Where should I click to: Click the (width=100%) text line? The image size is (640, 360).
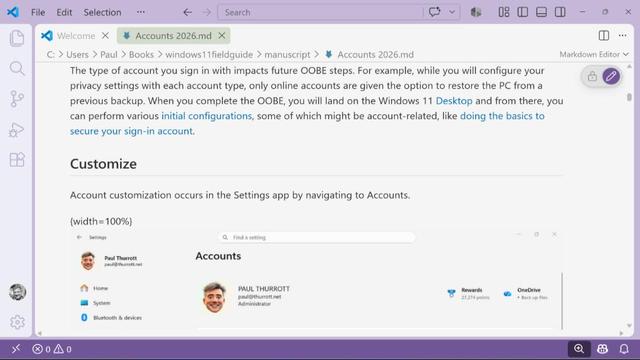[x=101, y=221]
